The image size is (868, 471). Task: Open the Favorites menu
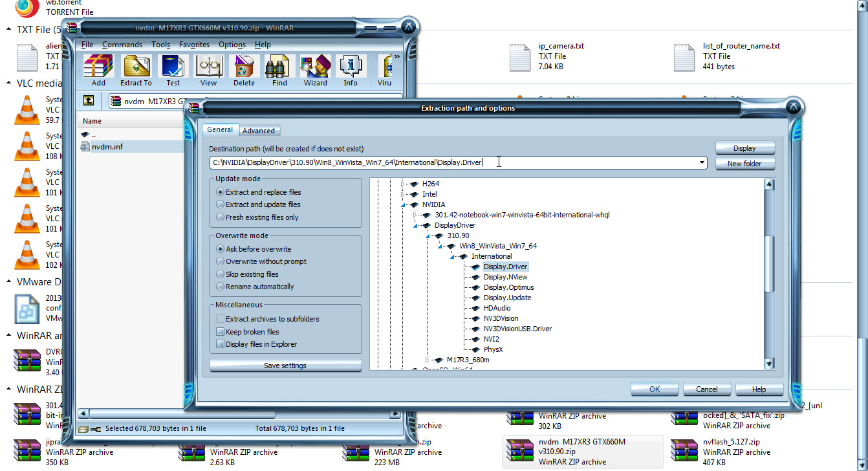(x=194, y=45)
